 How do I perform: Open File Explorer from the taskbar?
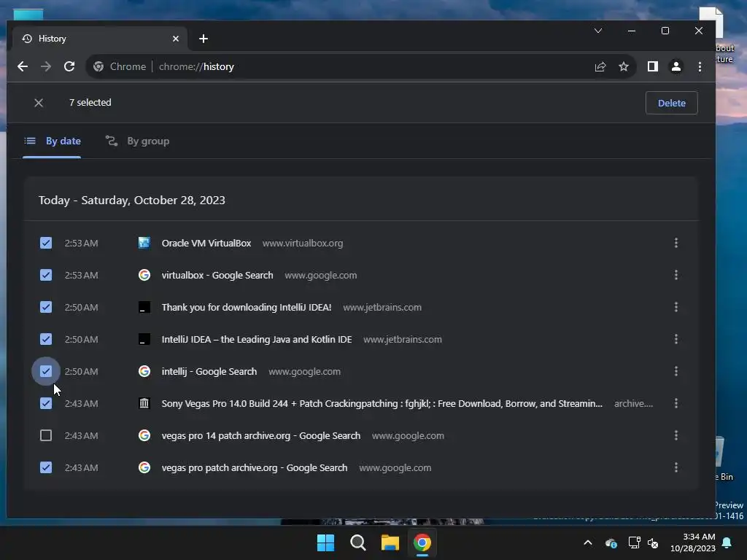[x=390, y=542]
